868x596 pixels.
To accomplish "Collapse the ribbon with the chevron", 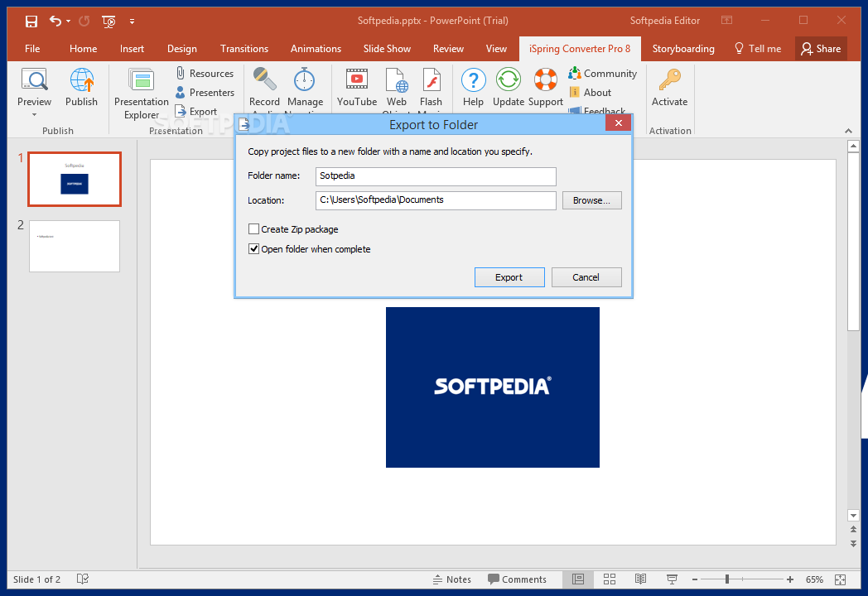I will [848, 131].
